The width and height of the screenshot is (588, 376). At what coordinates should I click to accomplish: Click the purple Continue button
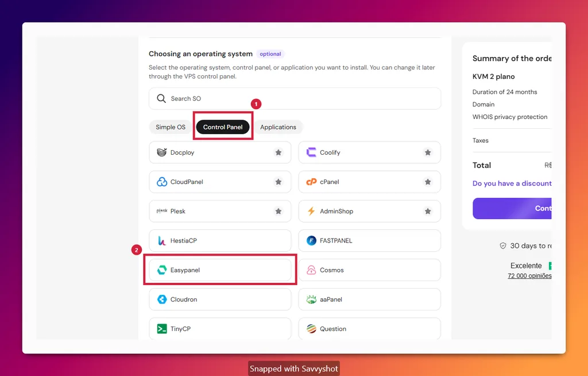[x=512, y=208]
